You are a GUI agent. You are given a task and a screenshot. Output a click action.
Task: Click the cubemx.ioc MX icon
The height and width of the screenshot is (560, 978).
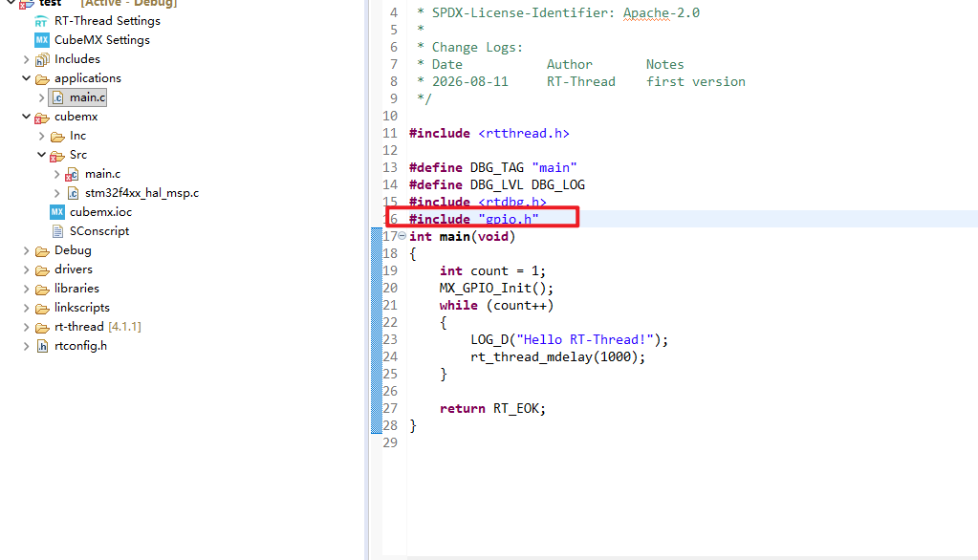click(56, 212)
